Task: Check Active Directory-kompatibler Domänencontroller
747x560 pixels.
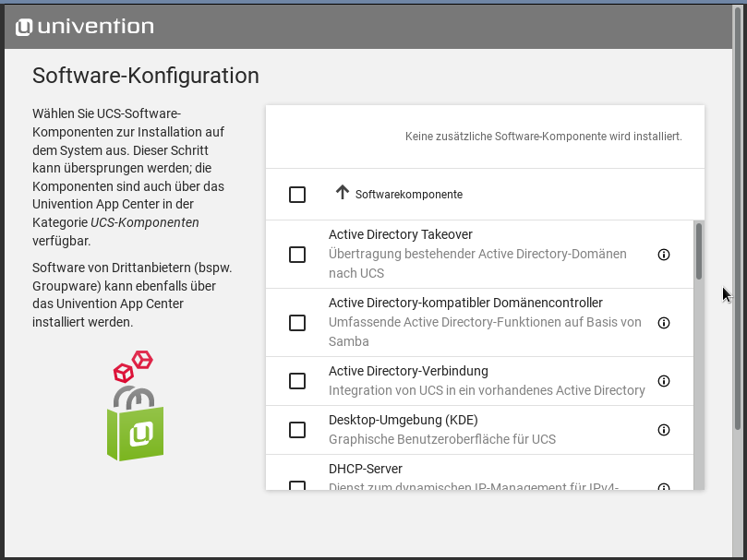Action: click(x=297, y=323)
